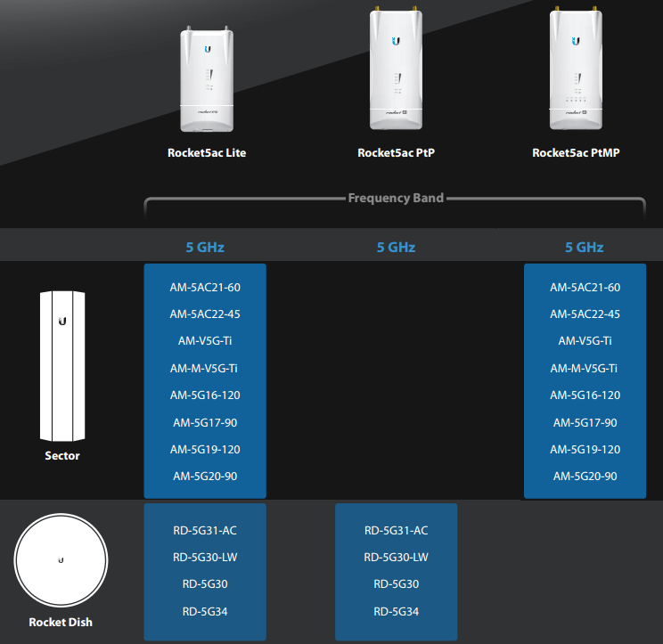Click the Rocket5ac PtMP device image

pos(576,68)
